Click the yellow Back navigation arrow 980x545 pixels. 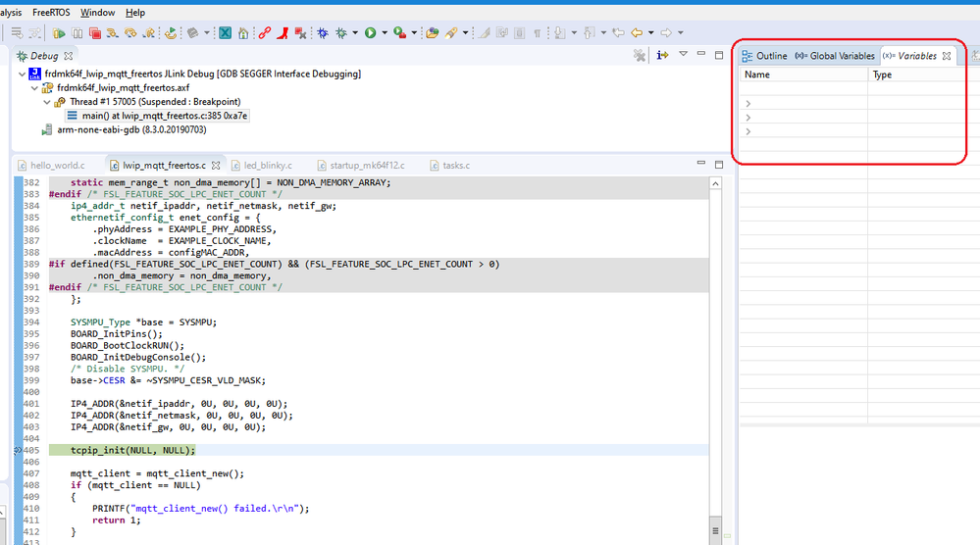tap(637, 33)
